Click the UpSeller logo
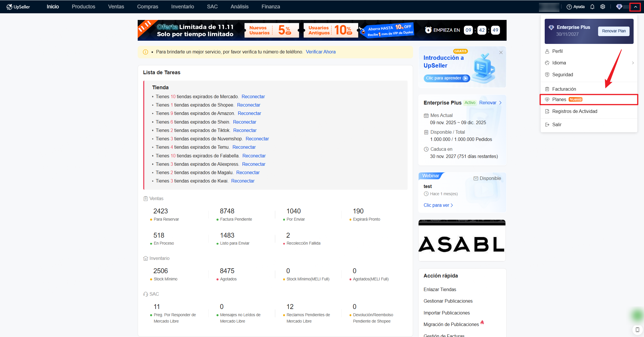Image resolution: width=644 pixels, height=337 pixels. [x=18, y=7]
